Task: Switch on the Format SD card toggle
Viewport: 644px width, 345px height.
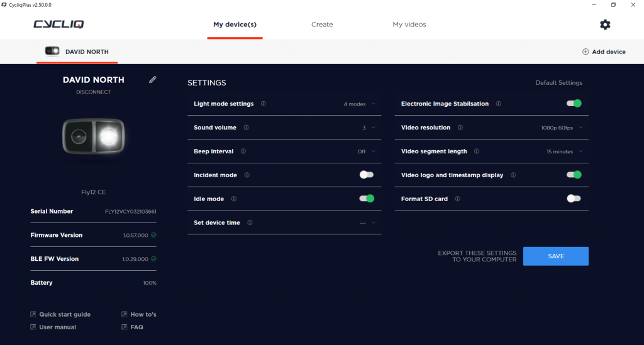Action: point(574,199)
